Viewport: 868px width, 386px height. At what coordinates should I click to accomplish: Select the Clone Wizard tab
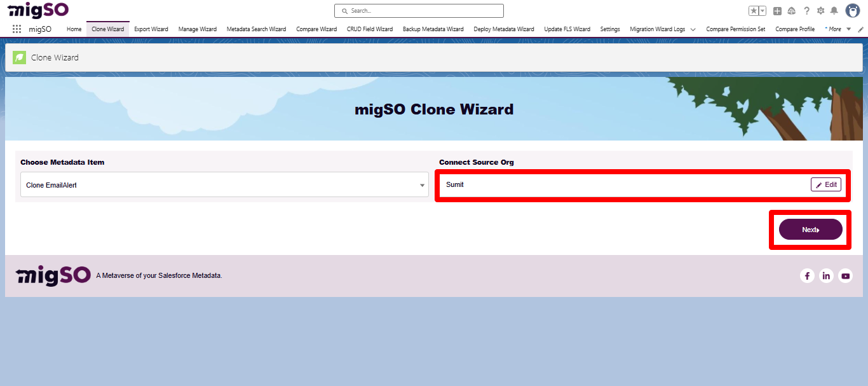[108, 29]
